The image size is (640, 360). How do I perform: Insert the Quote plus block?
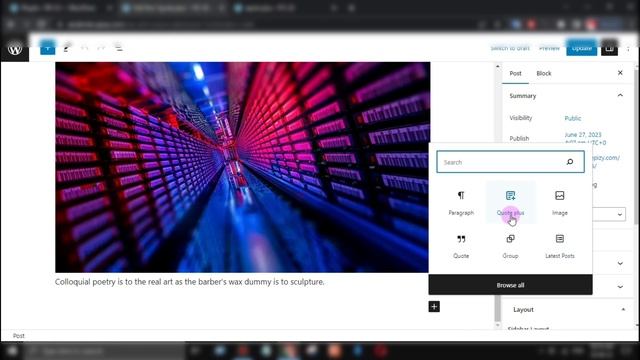pyautogui.click(x=510, y=203)
